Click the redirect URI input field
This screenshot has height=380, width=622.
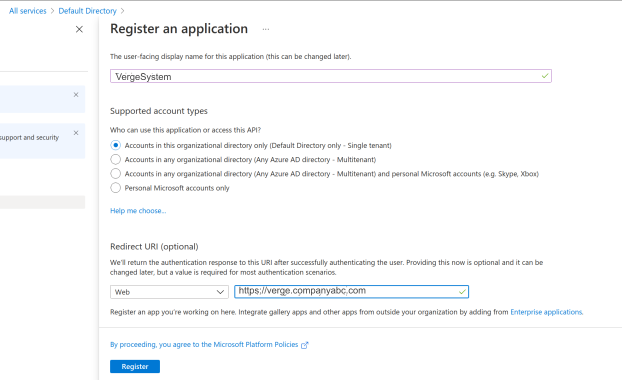351,292
